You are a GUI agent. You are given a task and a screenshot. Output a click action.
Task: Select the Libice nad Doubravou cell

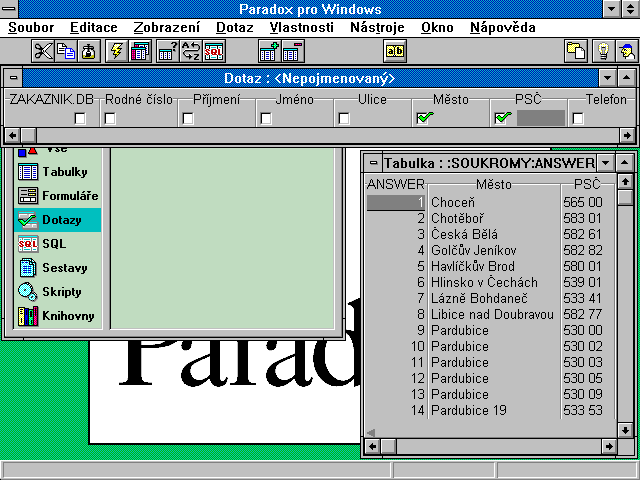(x=494, y=314)
